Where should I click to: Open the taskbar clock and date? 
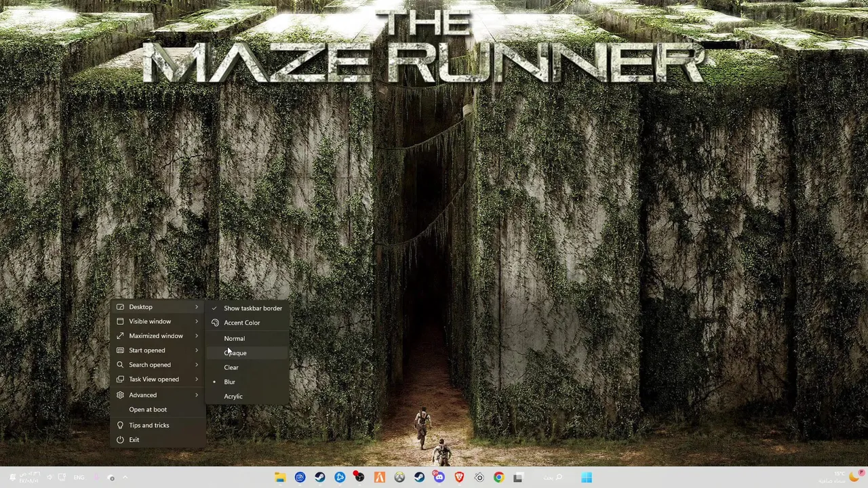(x=30, y=477)
